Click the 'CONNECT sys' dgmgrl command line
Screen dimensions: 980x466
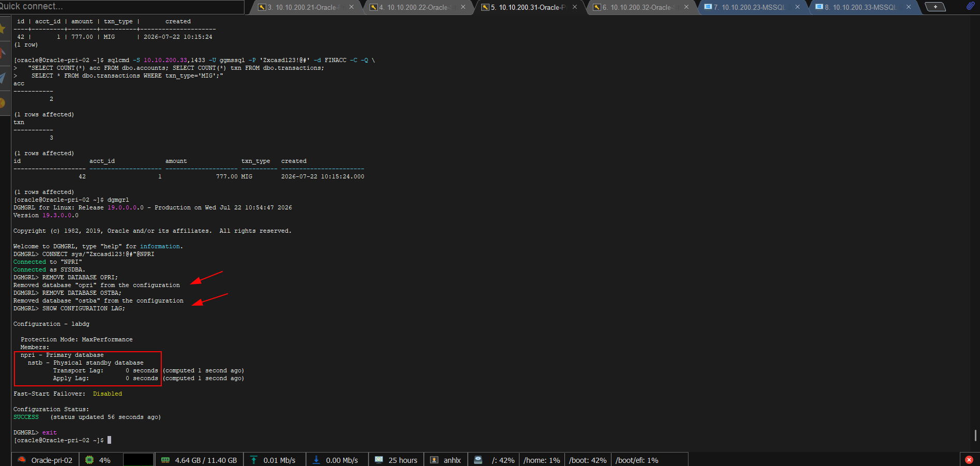click(84, 254)
